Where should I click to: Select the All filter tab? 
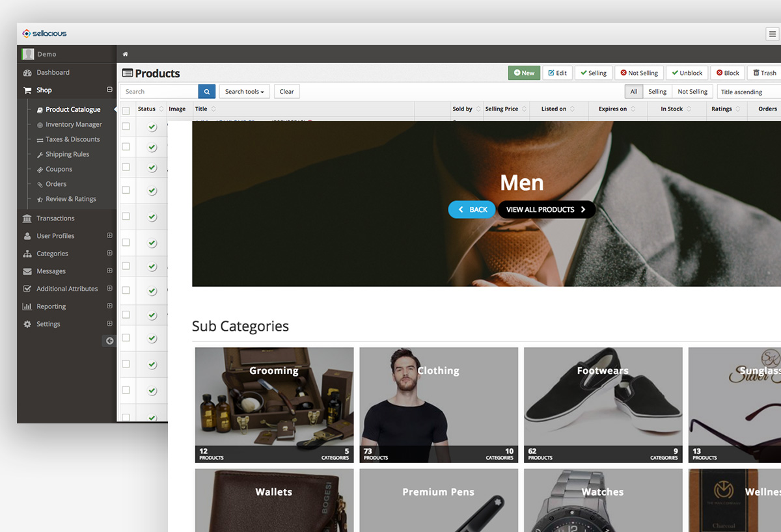[x=634, y=92]
